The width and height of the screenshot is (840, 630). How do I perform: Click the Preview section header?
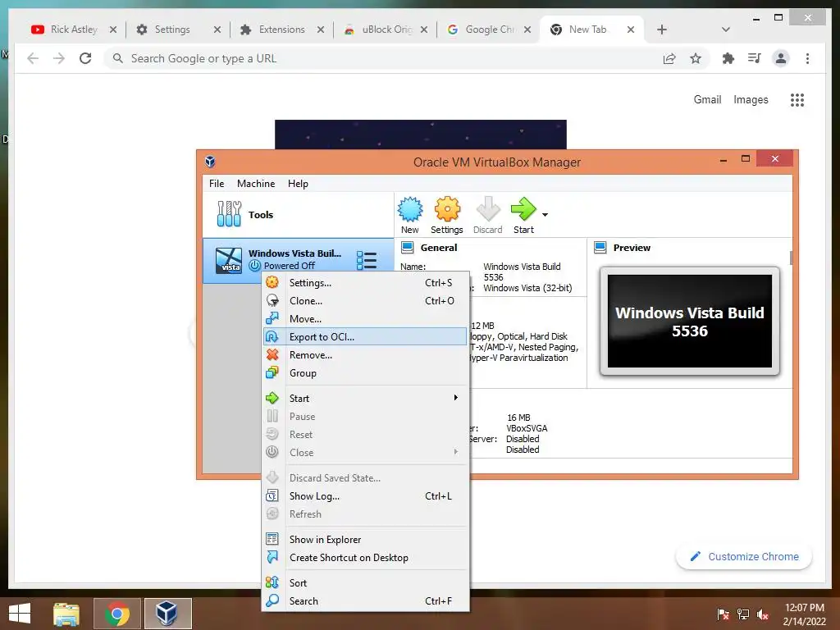coord(632,248)
